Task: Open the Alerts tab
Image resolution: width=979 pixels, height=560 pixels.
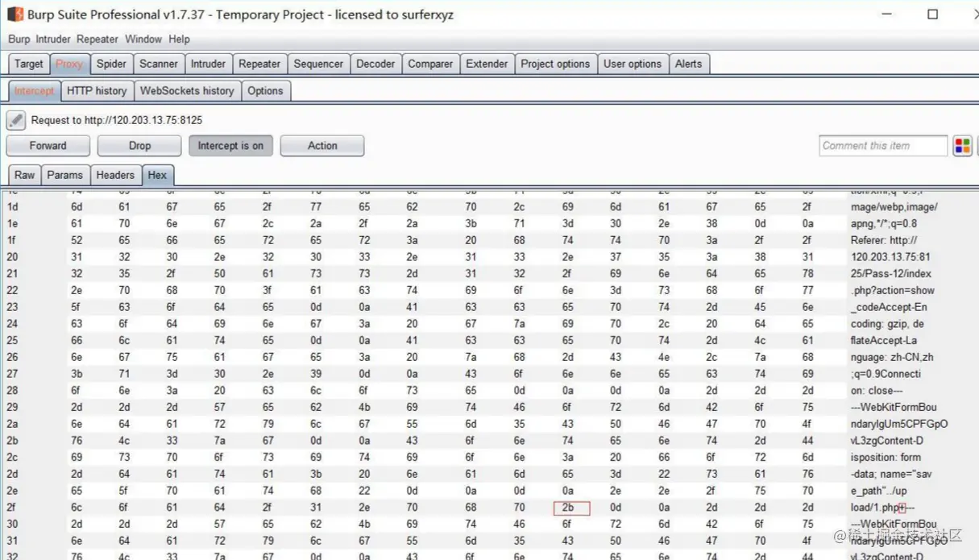Action: pyautogui.click(x=688, y=64)
